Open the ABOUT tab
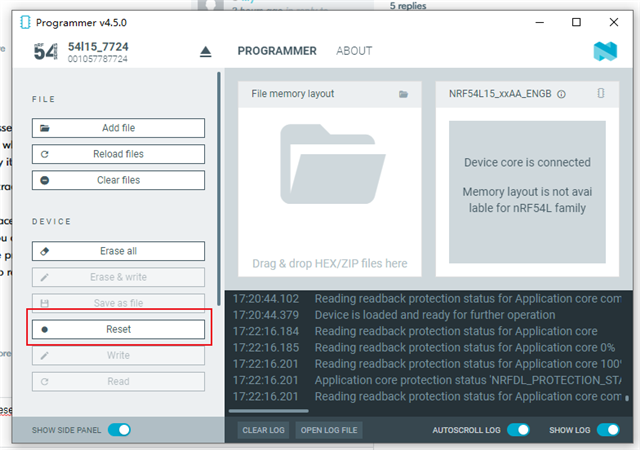Viewport: 640px width, 450px height. (x=354, y=51)
